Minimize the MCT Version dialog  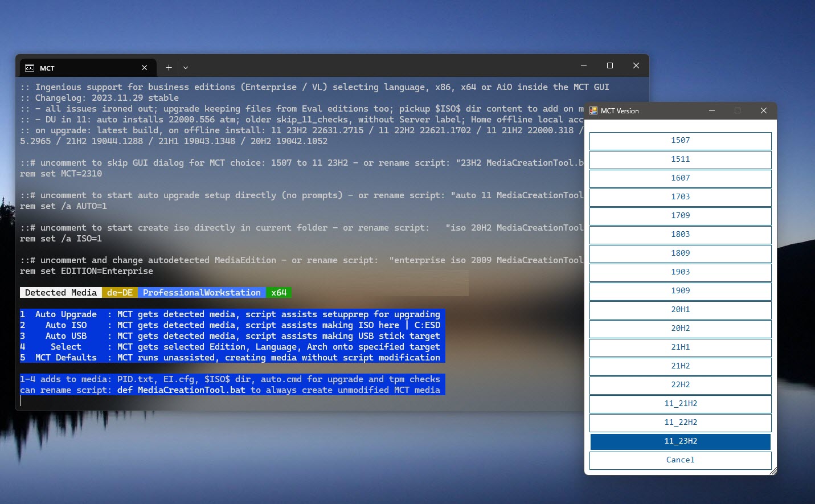[x=711, y=110]
